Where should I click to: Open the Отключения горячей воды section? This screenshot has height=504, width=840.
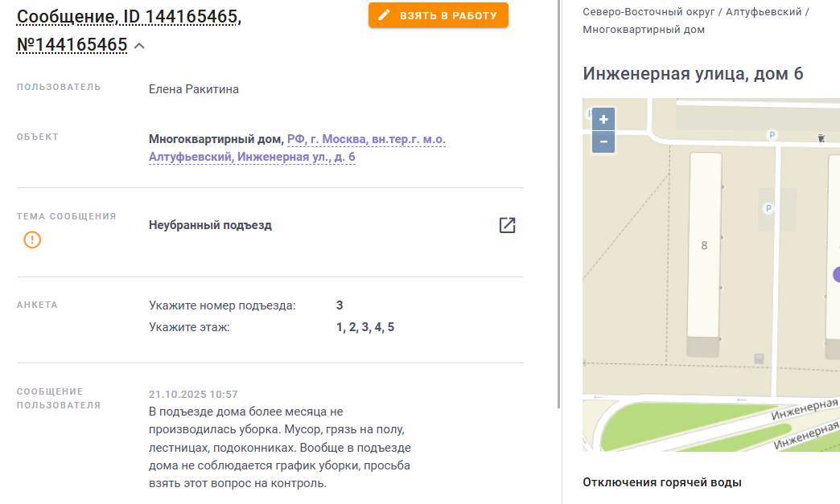coord(661,482)
